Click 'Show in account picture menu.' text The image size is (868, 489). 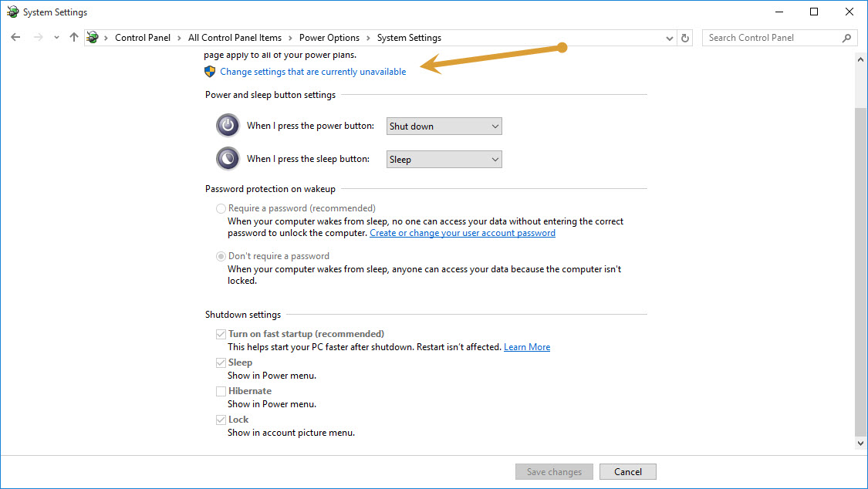pyautogui.click(x=291, y=433)
